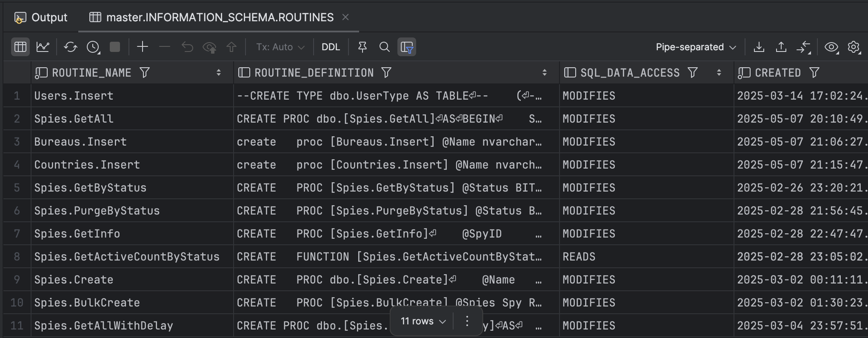Toggle the local filter button
This screenshot has height=338, width=868.
click(407, 47)
